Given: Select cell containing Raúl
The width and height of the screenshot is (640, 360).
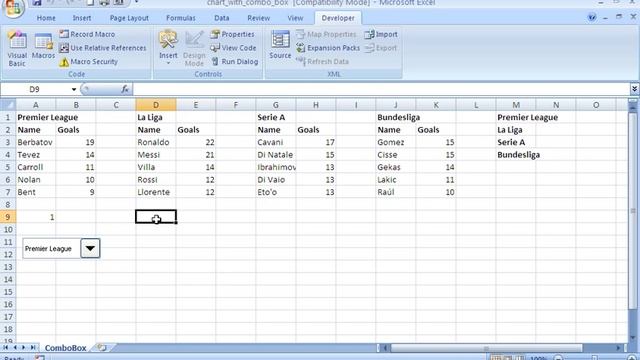Looking at the screenshot, I should 396,192.
